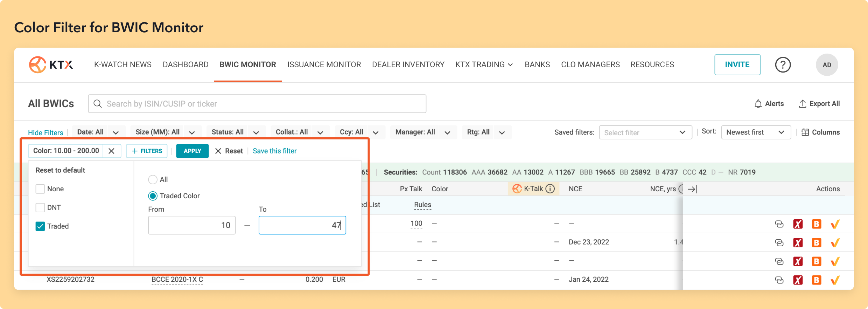Click the From value input field
The height and width of the screenshot is (309, 868).
192,225
